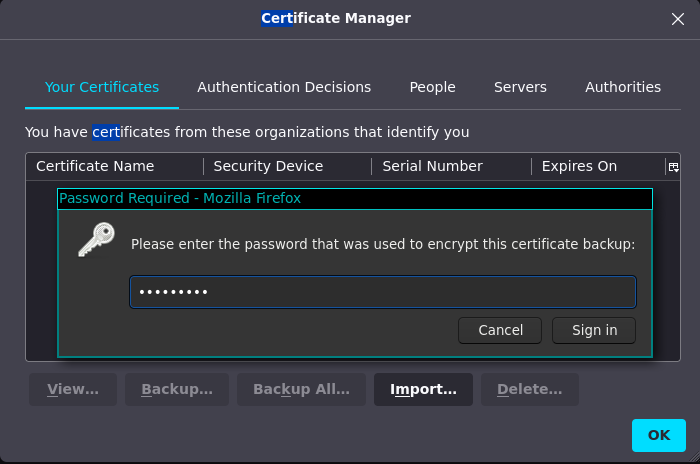Screen dimensions: 700x464
Task: Click the Backup All... button
Action: [301, 389]
